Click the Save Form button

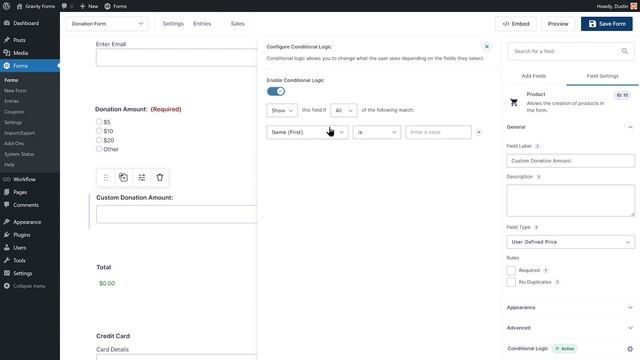coord(607,24)
